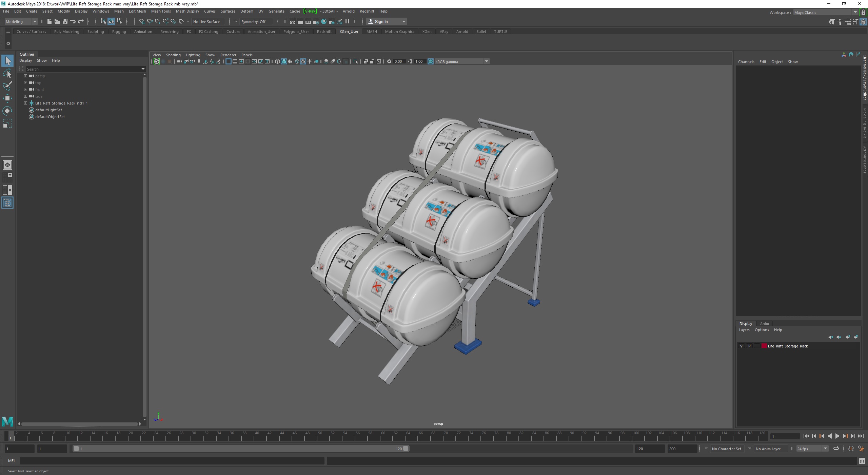This screenshot has height=475, width=868.
Task: Click the Rendering menu tab
Action: pos(169,31)
